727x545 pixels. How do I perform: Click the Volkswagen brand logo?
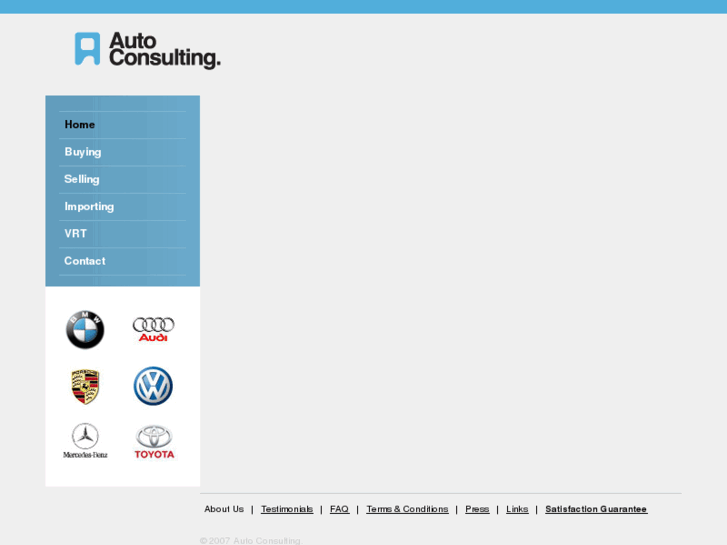point(153,386)
